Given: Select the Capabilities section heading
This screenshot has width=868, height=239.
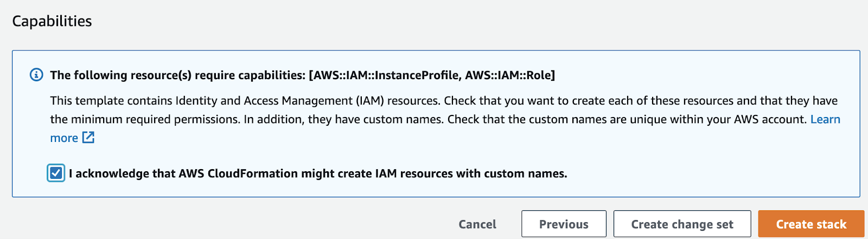Looking at the screenshot, I should (x=52, y=21).
